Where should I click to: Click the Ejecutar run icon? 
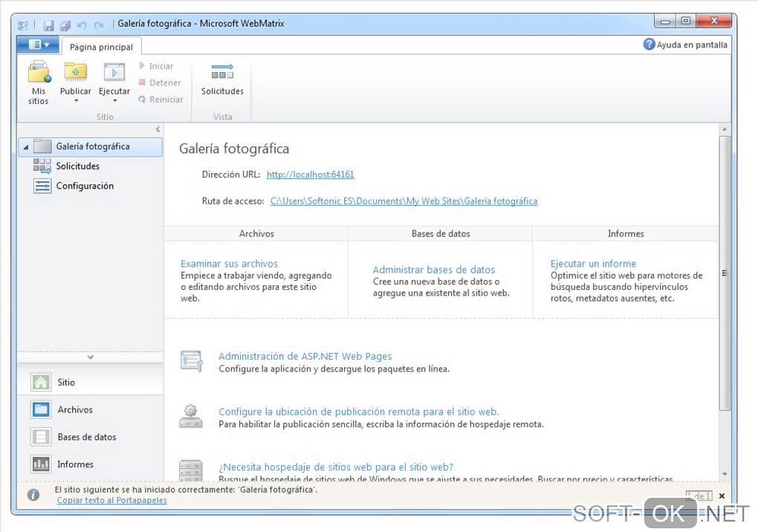click(114, 73)
